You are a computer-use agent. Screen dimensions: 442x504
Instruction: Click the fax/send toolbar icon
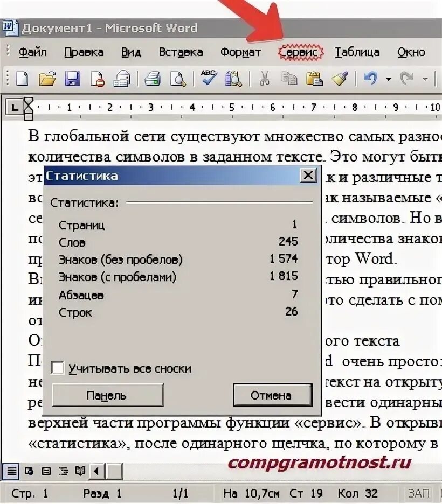coord(122,79)
